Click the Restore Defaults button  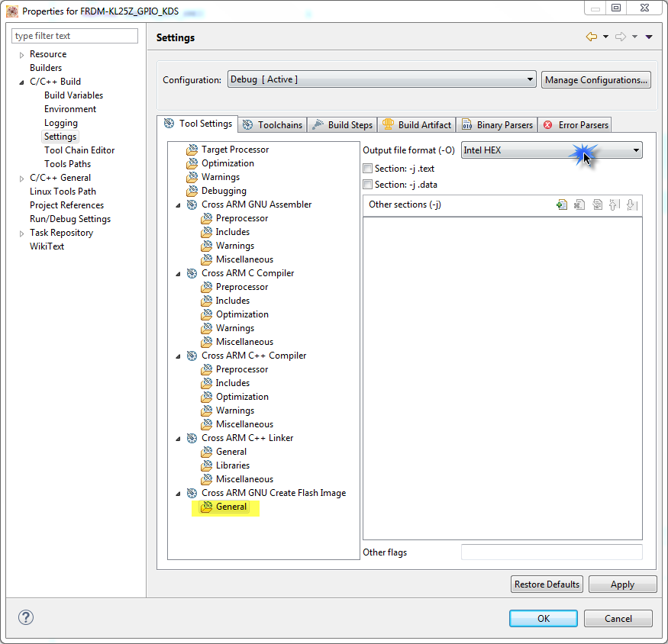point(547,584)
